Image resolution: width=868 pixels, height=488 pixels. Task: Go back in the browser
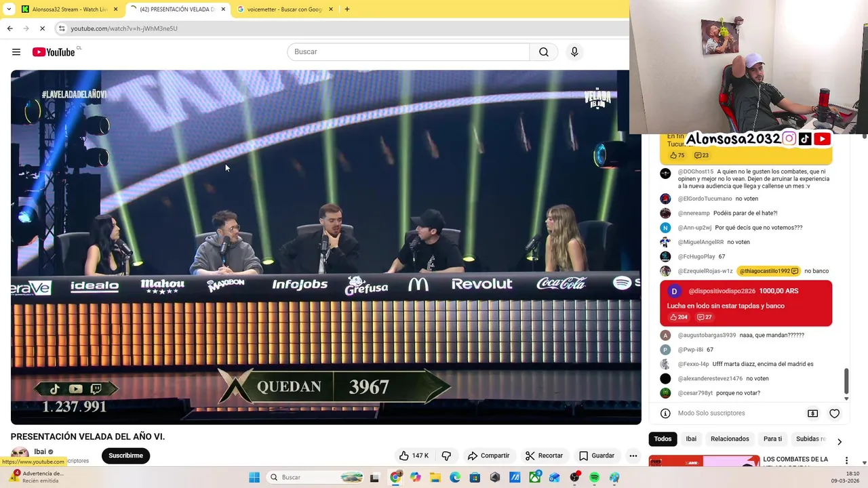9,28
